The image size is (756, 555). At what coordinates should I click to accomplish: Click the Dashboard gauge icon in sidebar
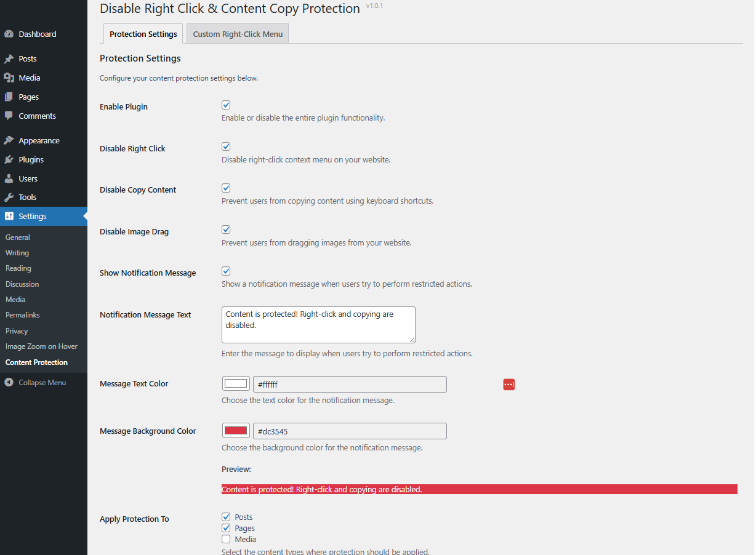pos(9,34)
